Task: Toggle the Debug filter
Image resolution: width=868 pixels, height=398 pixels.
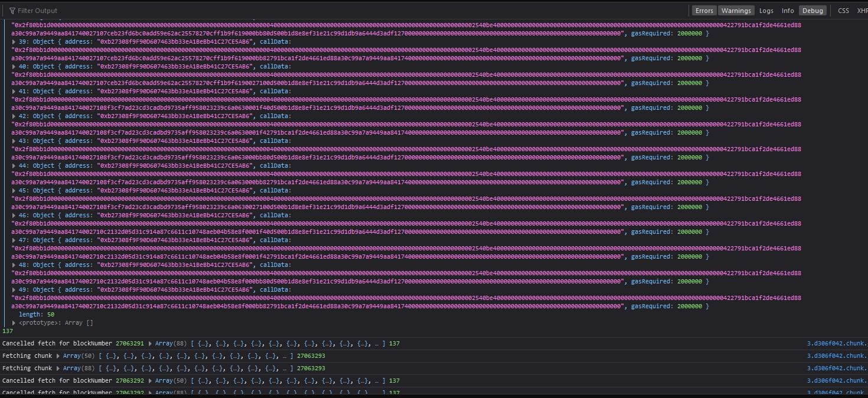Action: [812, 11]
